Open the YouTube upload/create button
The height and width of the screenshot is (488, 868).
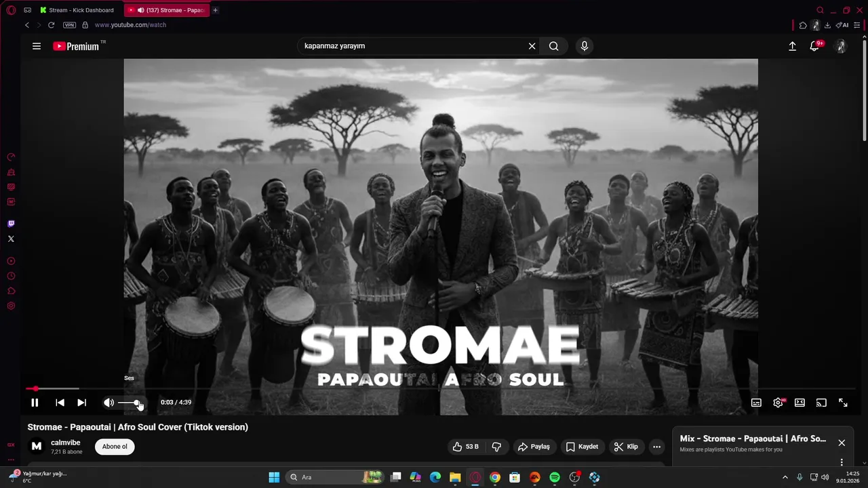click(792, 46)
